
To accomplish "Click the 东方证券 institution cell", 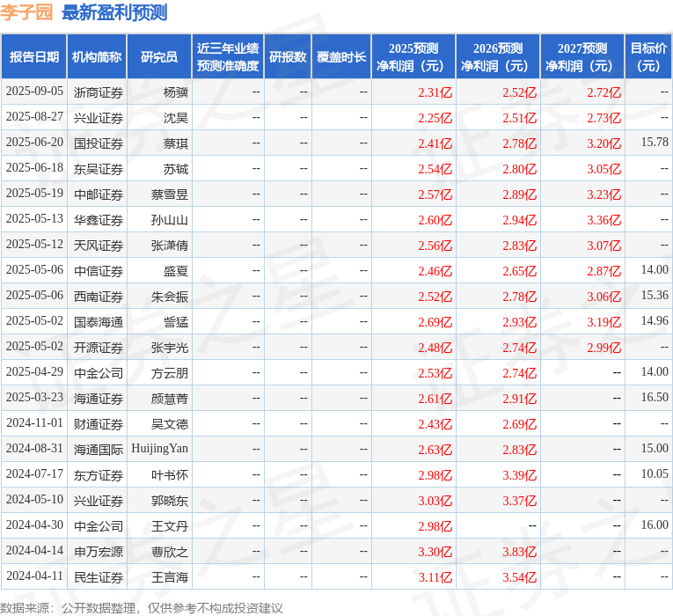I will pos(99,475).
